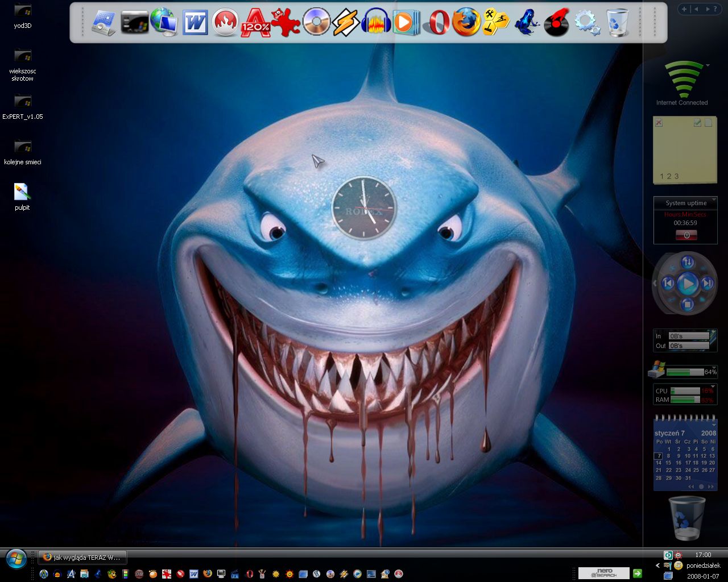This screenshot has height=582, width=728.
Task: Launch Opera browser from the dock
Action: (439, 23)
